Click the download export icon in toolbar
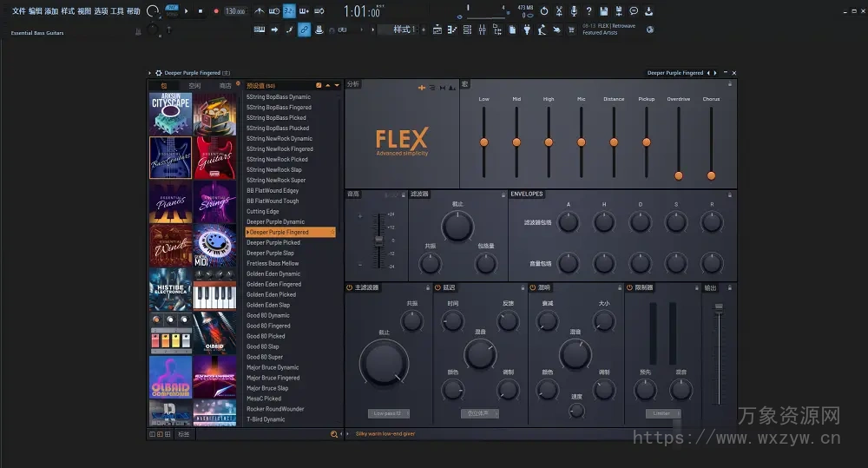868x468 pixels. tap(648, 11)
